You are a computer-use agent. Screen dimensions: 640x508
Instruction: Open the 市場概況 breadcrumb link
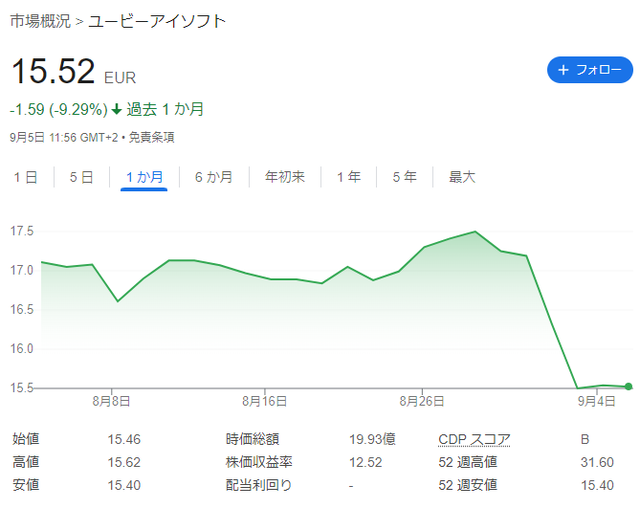tap(40, 21)
